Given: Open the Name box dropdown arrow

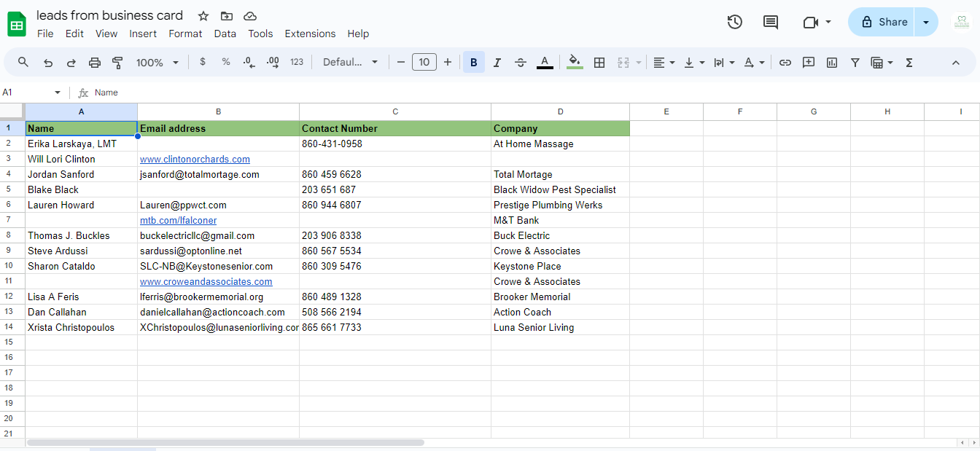Looking at the screenshot, I should [x=58, y=93].
